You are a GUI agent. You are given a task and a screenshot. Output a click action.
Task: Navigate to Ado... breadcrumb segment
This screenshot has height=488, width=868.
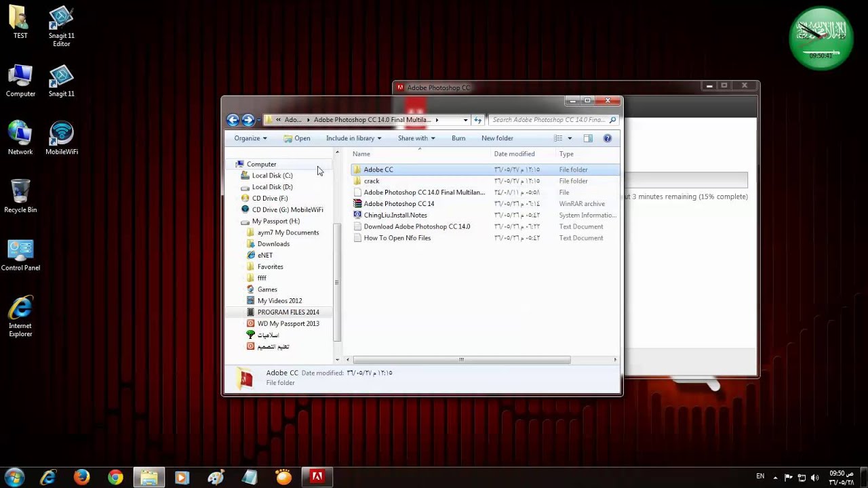pyautogui.click(x=293, y=120)
